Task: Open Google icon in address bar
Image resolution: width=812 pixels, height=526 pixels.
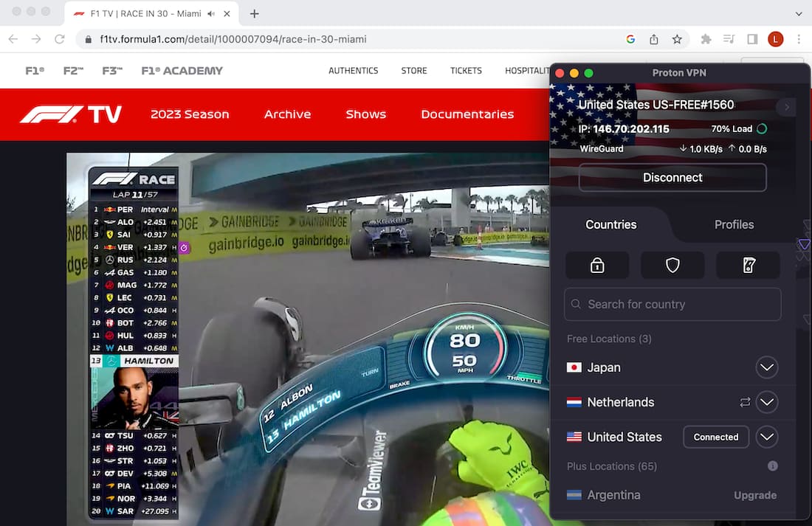Action: pyautogui.click(x=630, y=39)
